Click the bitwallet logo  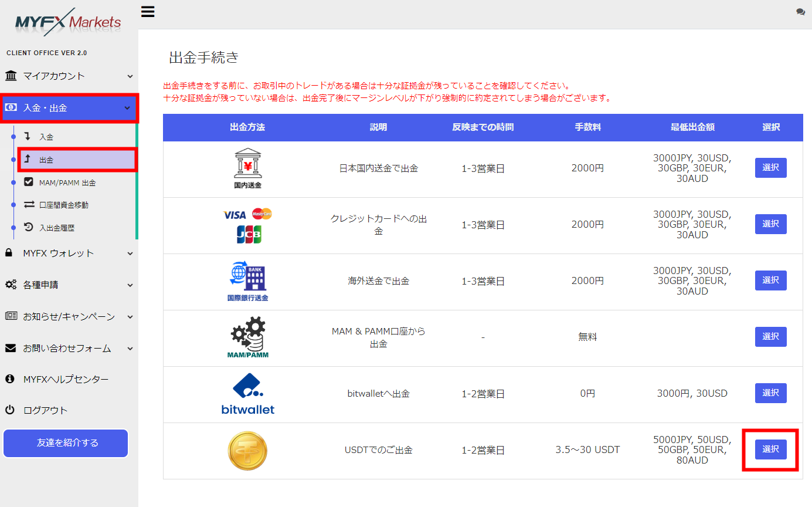click(247, 394)
